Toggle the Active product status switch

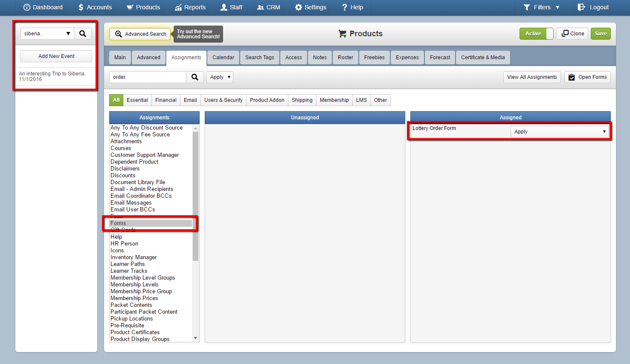click(x=537, y=34)
